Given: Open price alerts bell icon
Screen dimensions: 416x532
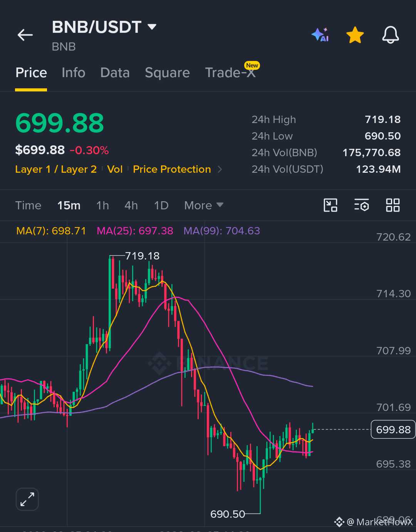Looking at the screenshot, I should 391,35.
